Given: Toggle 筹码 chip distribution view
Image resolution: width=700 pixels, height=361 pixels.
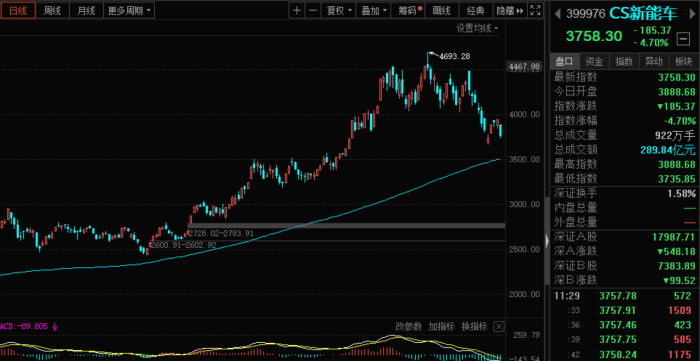Looking at the screenshot, I should coord(407,11).
